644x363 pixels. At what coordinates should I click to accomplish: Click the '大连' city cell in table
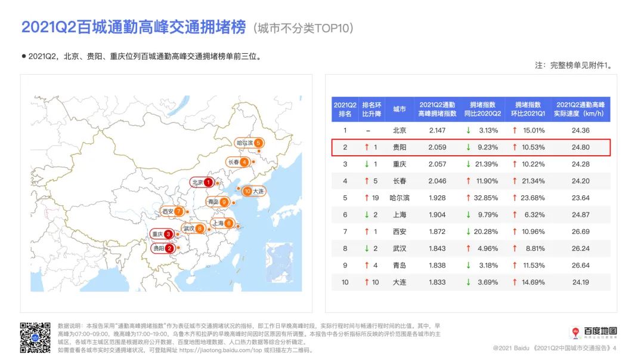click(399, 282)
